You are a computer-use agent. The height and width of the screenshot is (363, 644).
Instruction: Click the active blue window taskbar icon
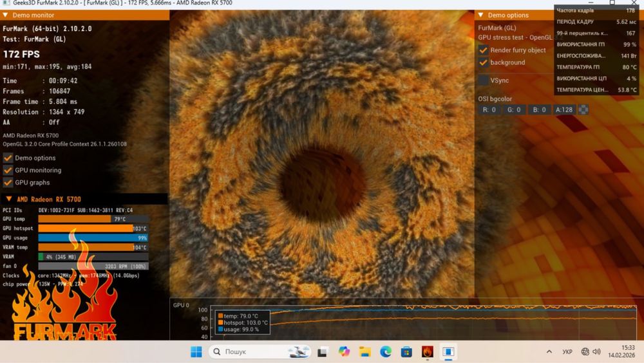(448, 352)
